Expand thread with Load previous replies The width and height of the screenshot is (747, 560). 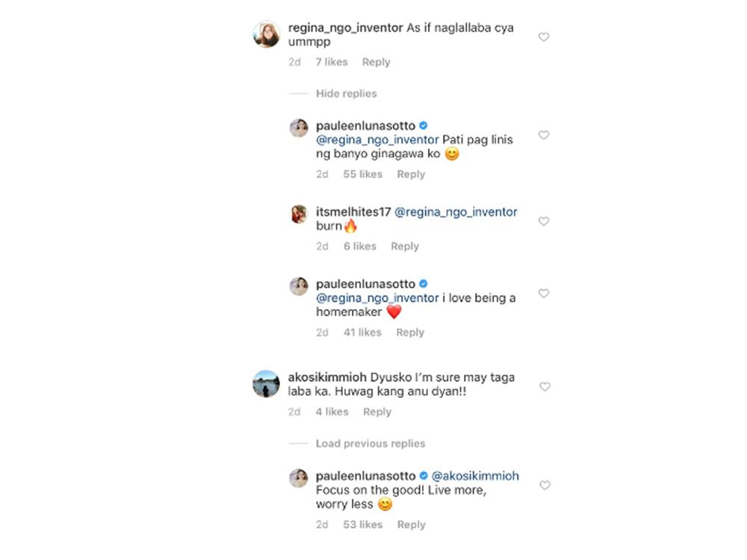[371, 444]
